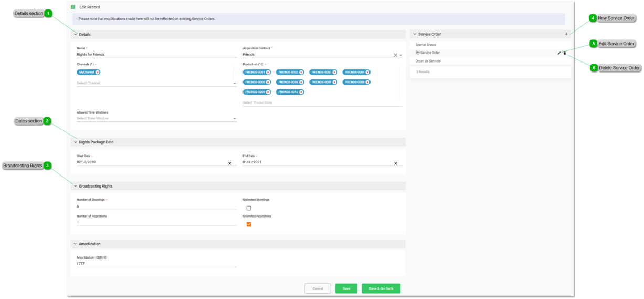Uncheck the Unlimited Repetitions checkbox

(249, 224)
